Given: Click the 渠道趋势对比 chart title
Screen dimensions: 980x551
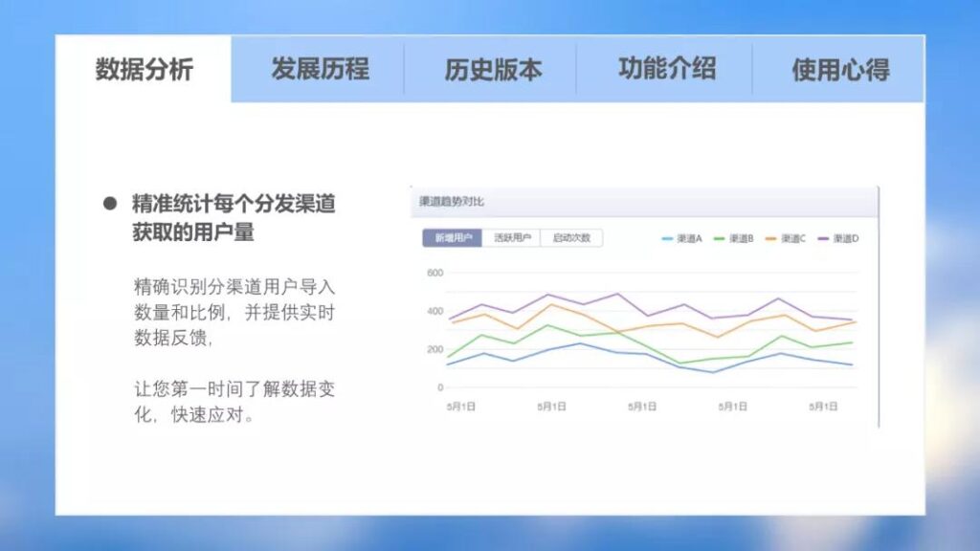Looking at the screenshot, I should point(452,202).
